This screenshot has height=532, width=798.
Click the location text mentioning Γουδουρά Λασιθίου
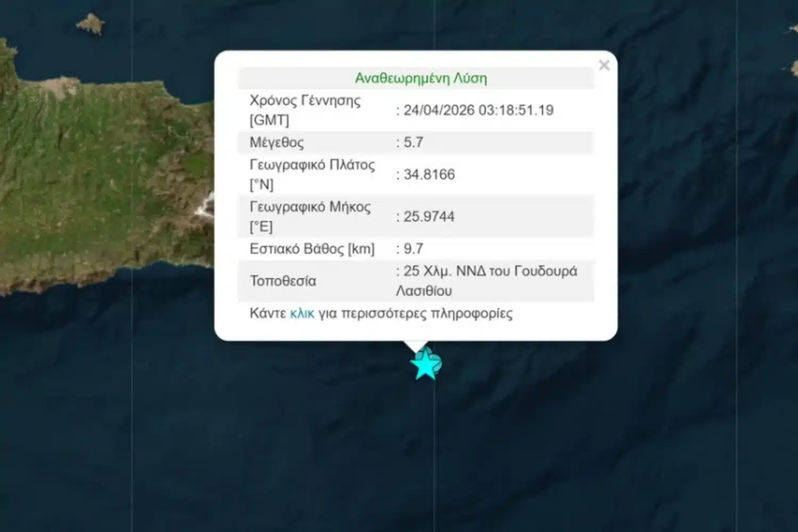[486, 281]
